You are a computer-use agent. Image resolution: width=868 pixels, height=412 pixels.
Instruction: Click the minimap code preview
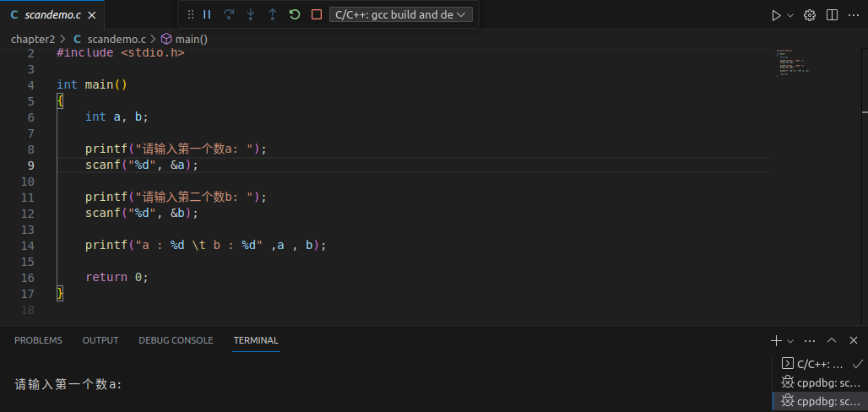click(793, 62)
